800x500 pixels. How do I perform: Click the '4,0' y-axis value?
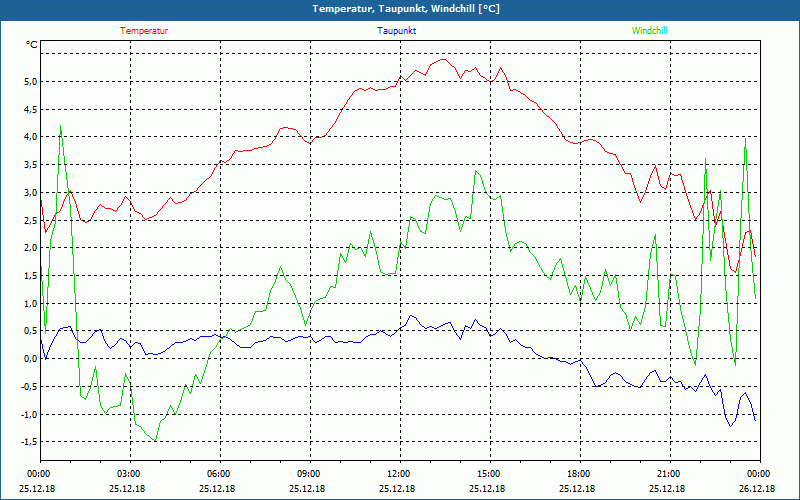click(x=31, y=137)
